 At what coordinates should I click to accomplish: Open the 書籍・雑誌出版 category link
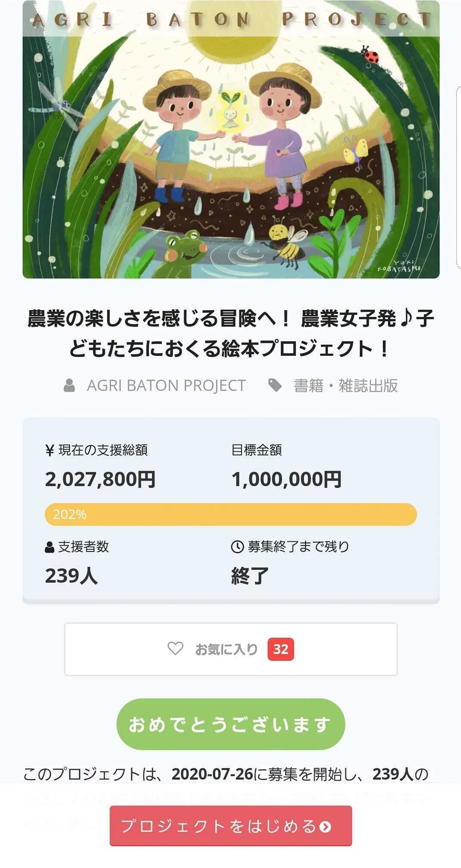346,385
